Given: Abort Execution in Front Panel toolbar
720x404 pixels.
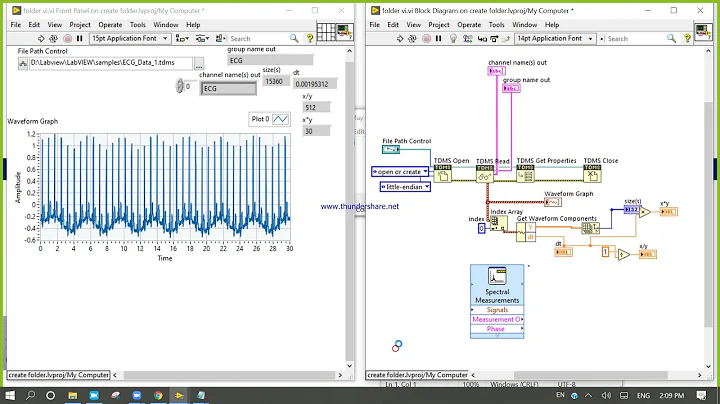Looking at the screenshot, I should click(68, 39).
